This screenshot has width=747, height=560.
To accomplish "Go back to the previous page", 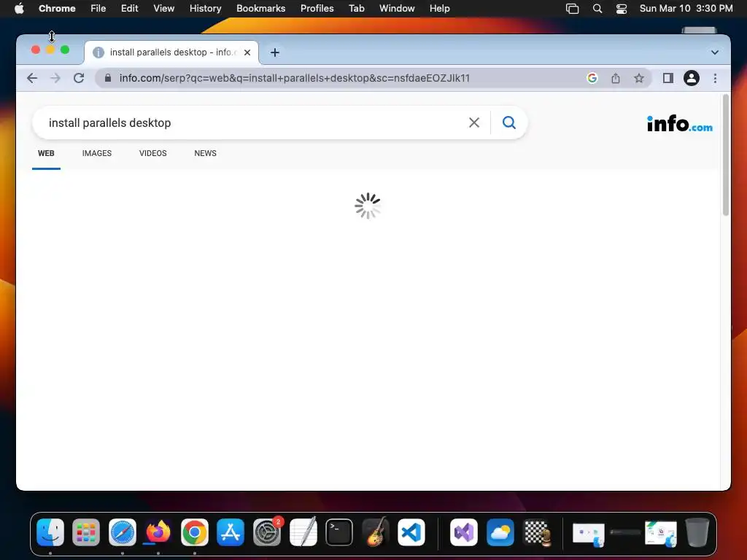I will (32, 78).
